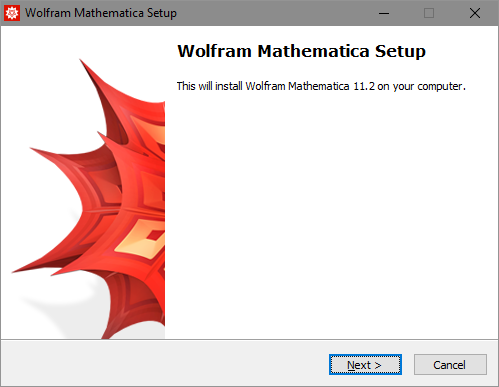Click the empty white area below the description
499x387 pixels.
click(330, 213)
